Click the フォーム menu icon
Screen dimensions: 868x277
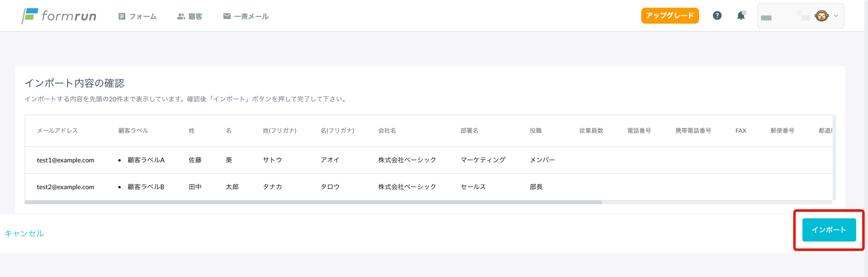(122, 16)
